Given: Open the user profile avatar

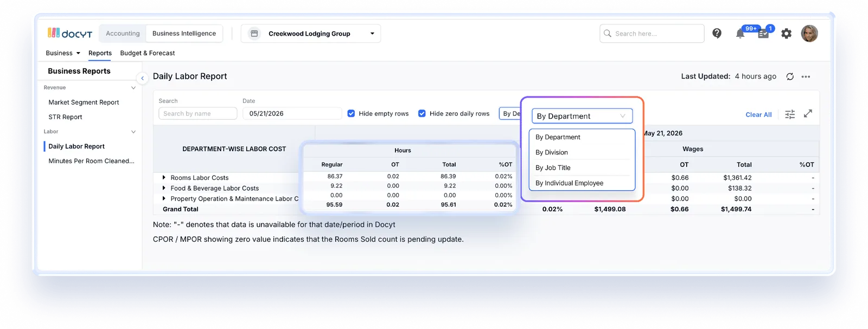Looking at the screenshot, I should (x=809, y=34).
